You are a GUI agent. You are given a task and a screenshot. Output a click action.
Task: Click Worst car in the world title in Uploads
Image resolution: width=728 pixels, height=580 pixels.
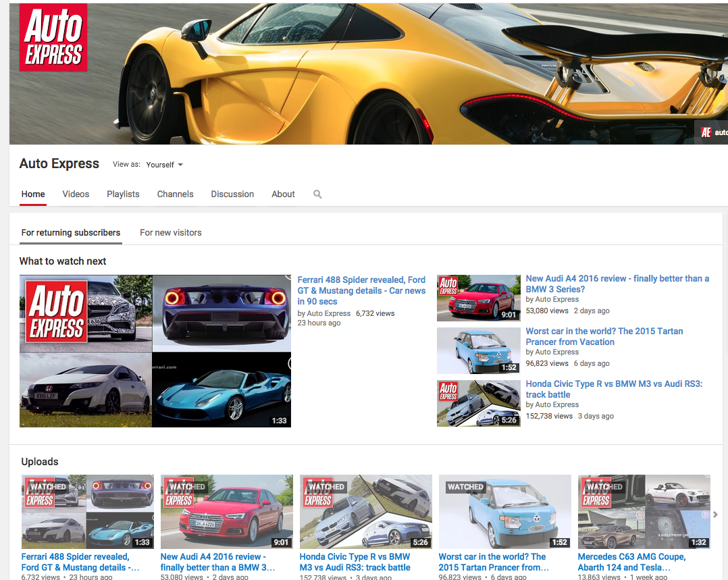pyautogui.click(x=494, y=562)
